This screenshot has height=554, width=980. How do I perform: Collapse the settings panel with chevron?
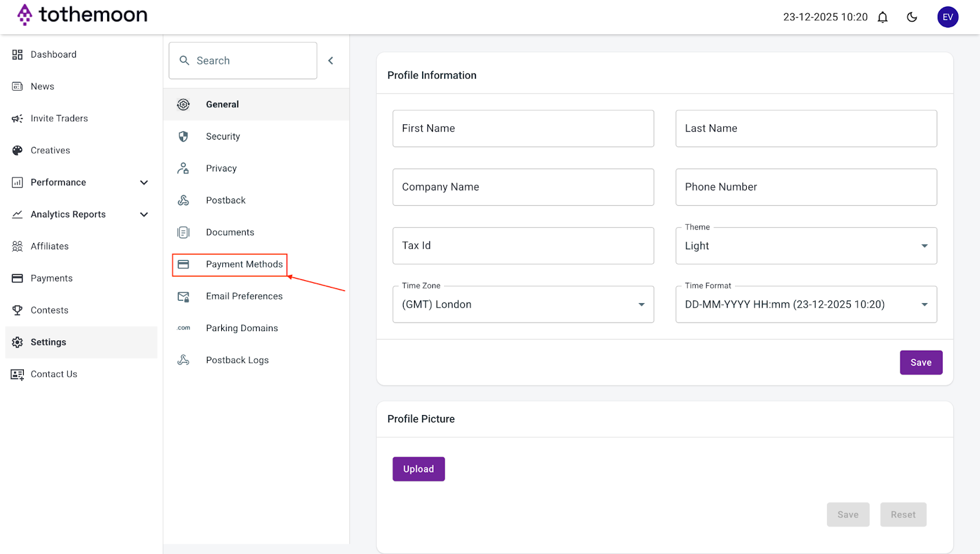click(331, 61)
